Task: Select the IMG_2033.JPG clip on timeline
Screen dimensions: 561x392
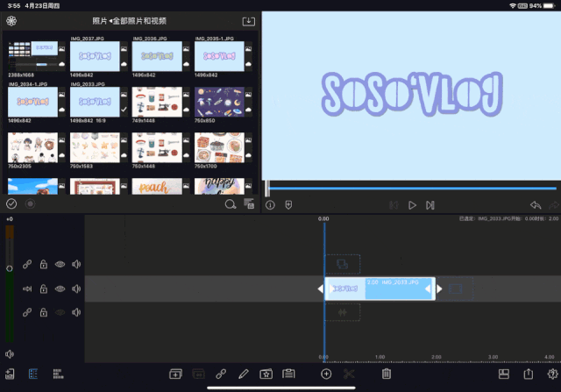Action: click(380, 289)
